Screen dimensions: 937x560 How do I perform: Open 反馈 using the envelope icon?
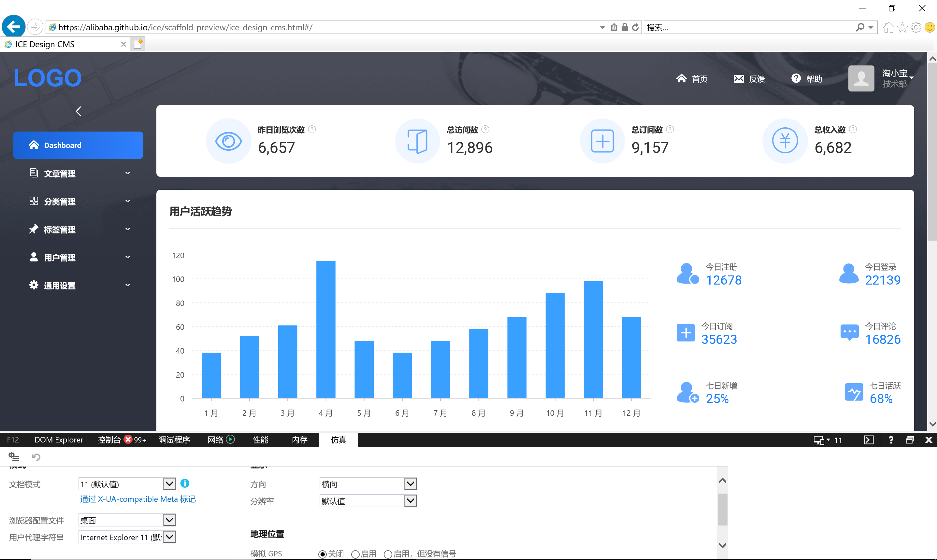tap(740, 78)
